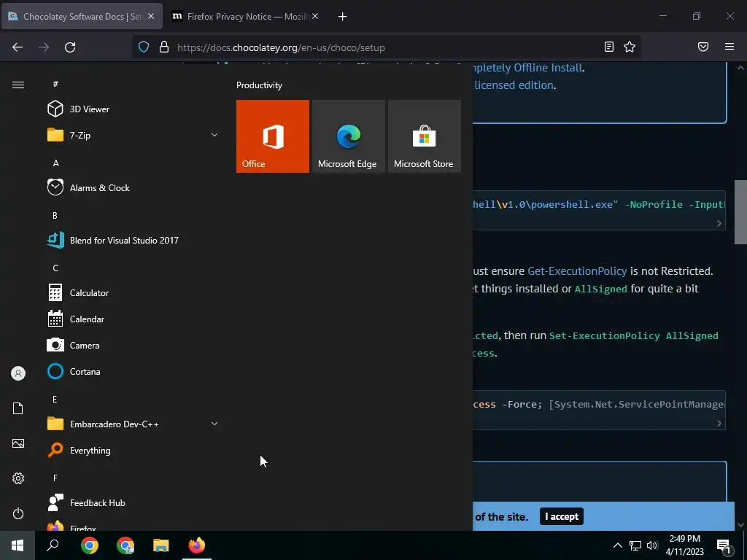747x560 pixels.
Task: Reload the current page
Action: click(70, 47)
